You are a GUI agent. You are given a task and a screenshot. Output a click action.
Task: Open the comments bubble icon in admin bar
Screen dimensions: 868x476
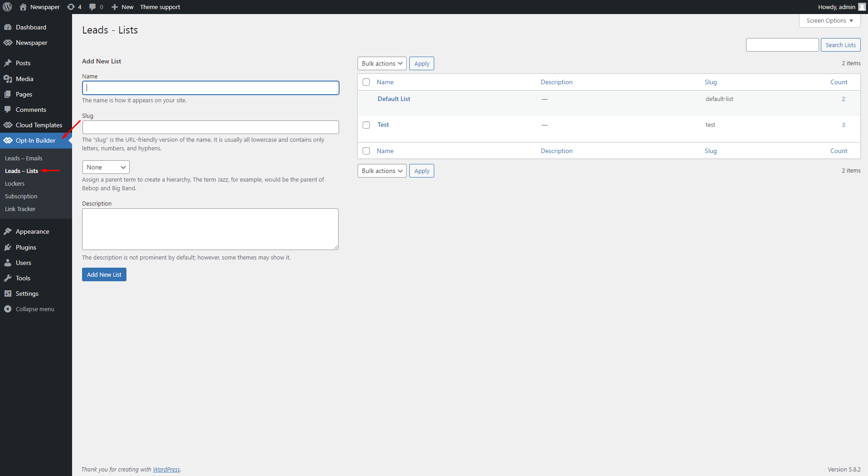coord(92,7)
